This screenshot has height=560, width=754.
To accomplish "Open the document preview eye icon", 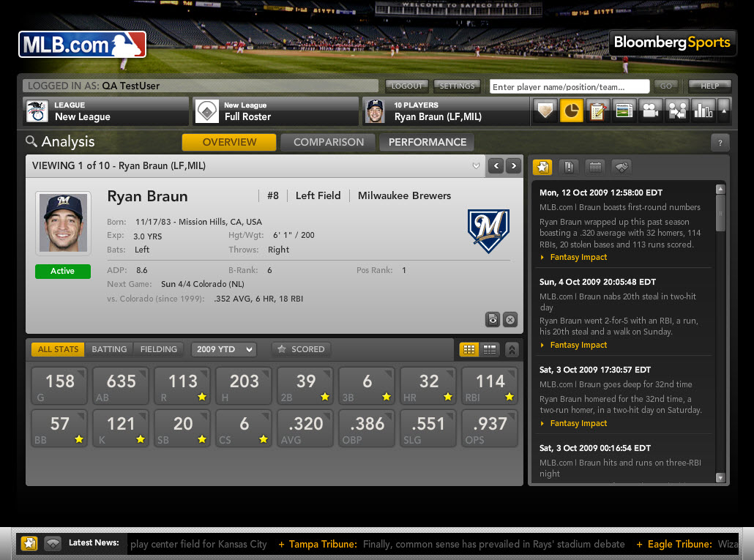I will click(x=493, y=320).
